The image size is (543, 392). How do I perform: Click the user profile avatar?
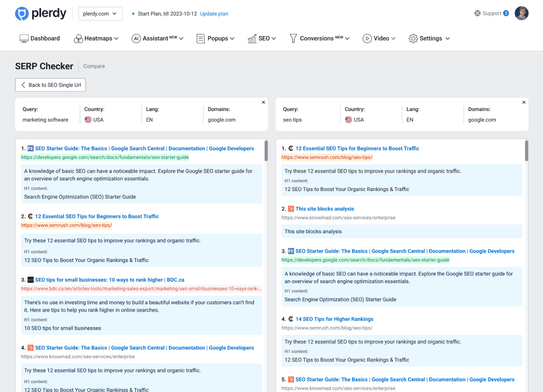click(x=521, y=13)
